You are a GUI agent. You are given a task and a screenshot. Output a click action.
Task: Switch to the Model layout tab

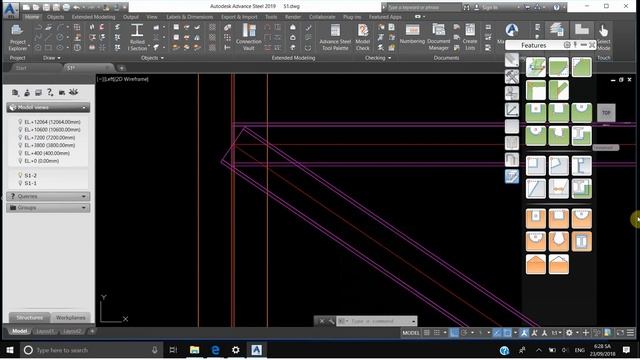[19, 331]
